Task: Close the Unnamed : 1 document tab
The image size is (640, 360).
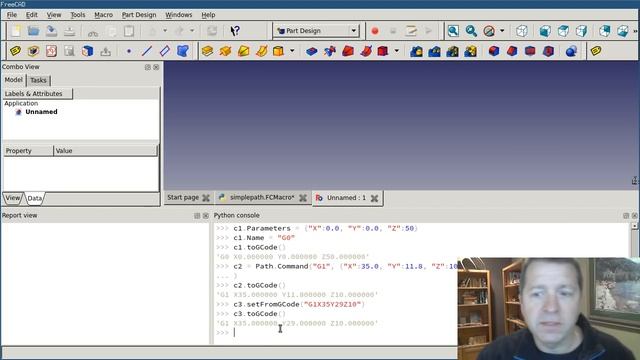Action: (374, 198)
